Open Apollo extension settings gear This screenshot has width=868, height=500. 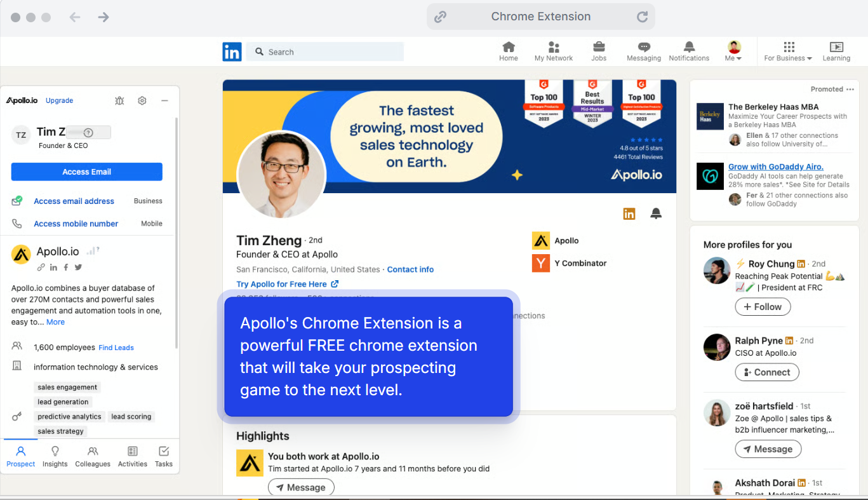tap(142, 100)
